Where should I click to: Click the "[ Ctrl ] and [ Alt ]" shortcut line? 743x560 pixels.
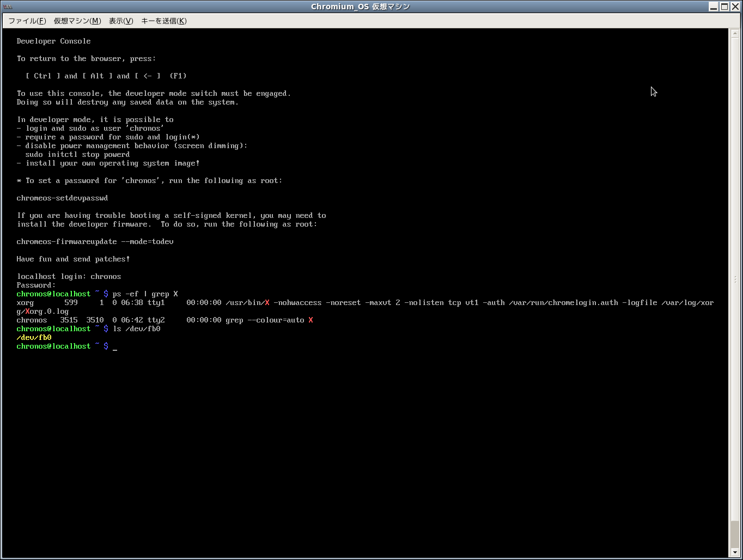pos(106,76)
